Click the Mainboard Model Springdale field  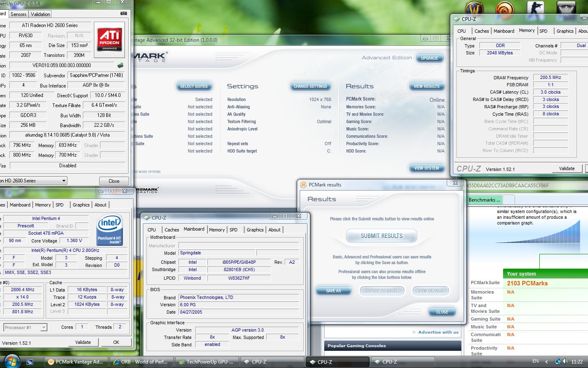coord(217,253)
